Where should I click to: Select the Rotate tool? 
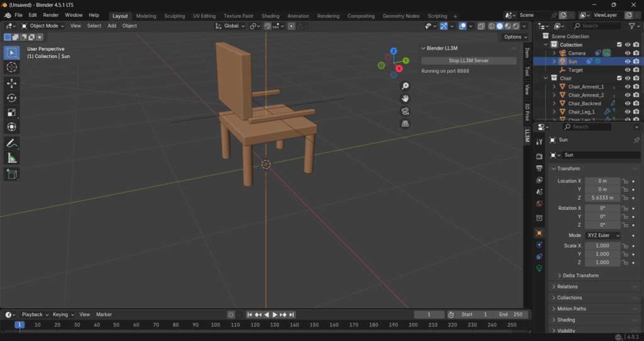tap(12, 97)
